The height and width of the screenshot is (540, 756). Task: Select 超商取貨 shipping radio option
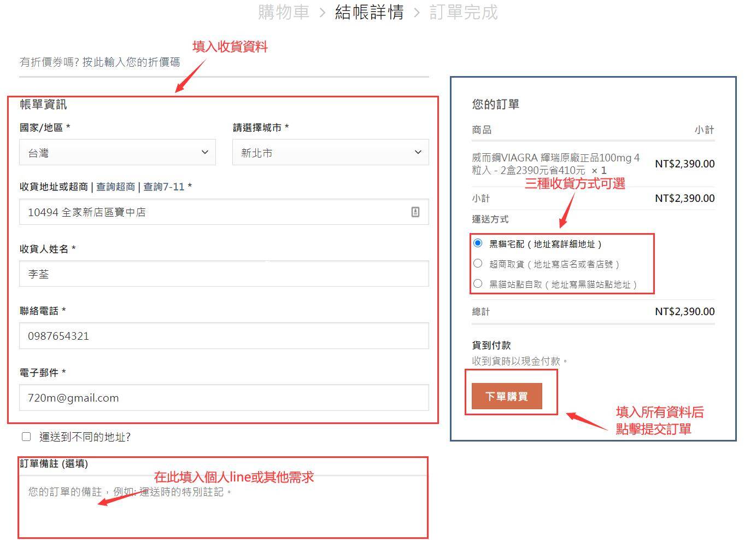pyautogui.click(x=478, y=263)
